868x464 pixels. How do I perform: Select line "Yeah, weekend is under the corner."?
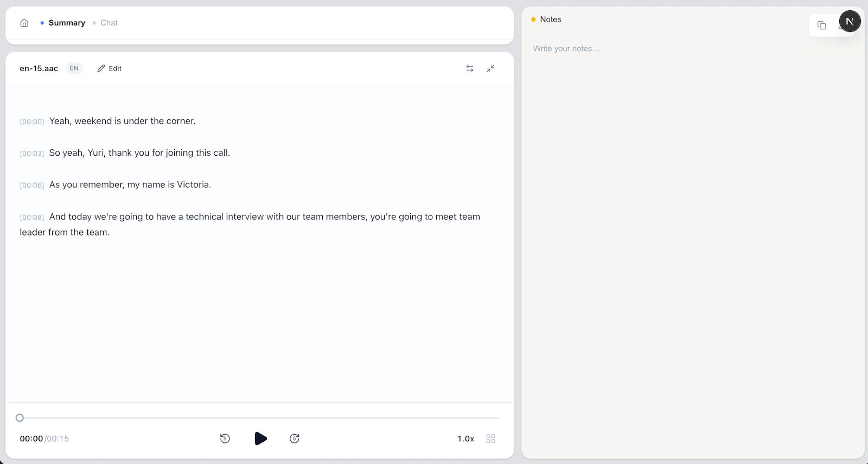tap(122, 121)
